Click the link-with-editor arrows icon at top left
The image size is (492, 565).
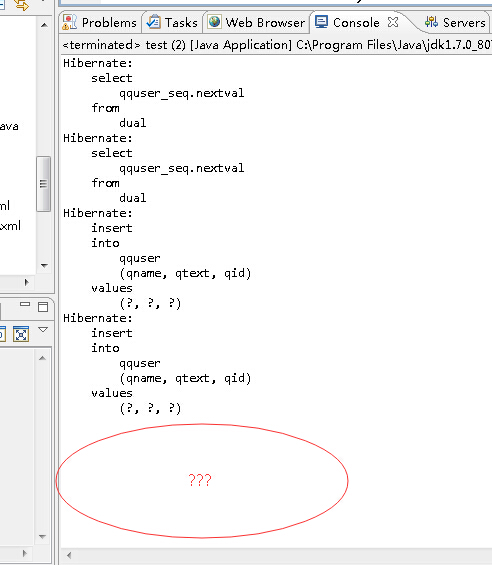click(x=22, y=5)
